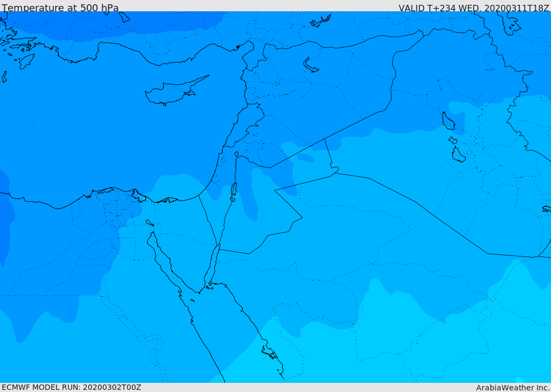Click the 'ArabiaWeather Inc' credit text
The image size is (551, 392).
tap(513, 388)
